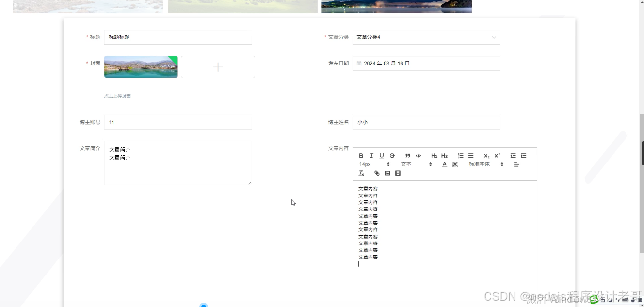Viewport: 644px width, 307px height.
Task: Expand the 文章分类 category dropdown
Action: (426, 37)
